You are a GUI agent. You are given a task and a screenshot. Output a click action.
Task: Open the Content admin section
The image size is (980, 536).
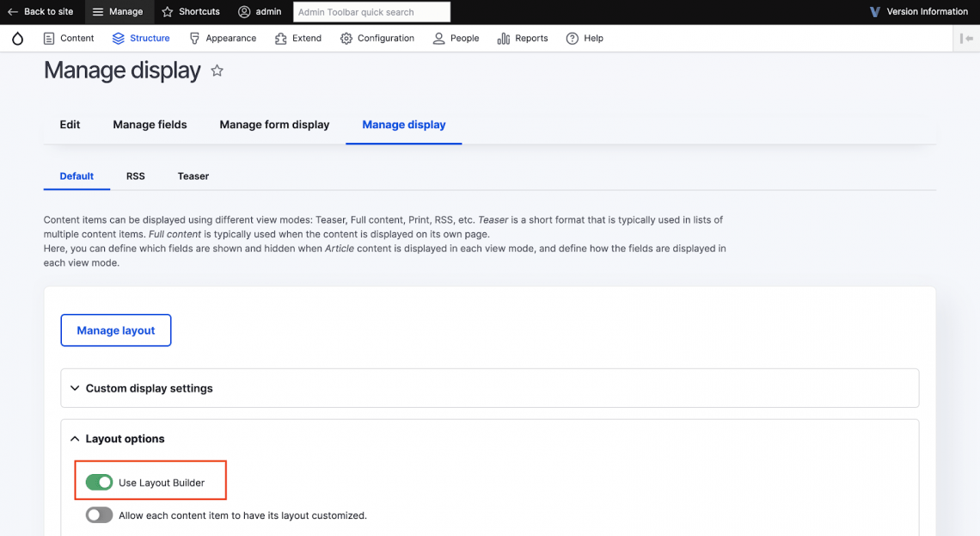tap(69, 39)
